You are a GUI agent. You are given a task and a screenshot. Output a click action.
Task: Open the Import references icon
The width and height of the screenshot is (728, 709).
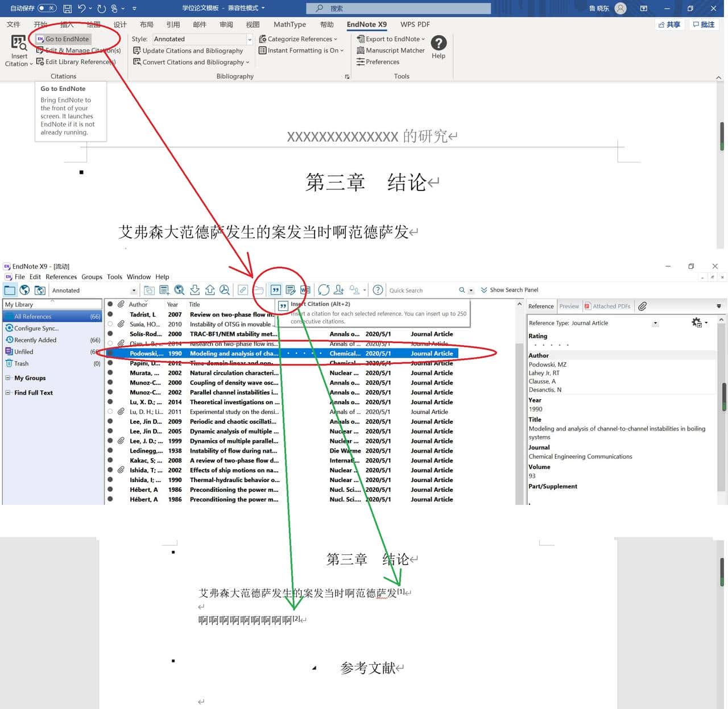195,290
